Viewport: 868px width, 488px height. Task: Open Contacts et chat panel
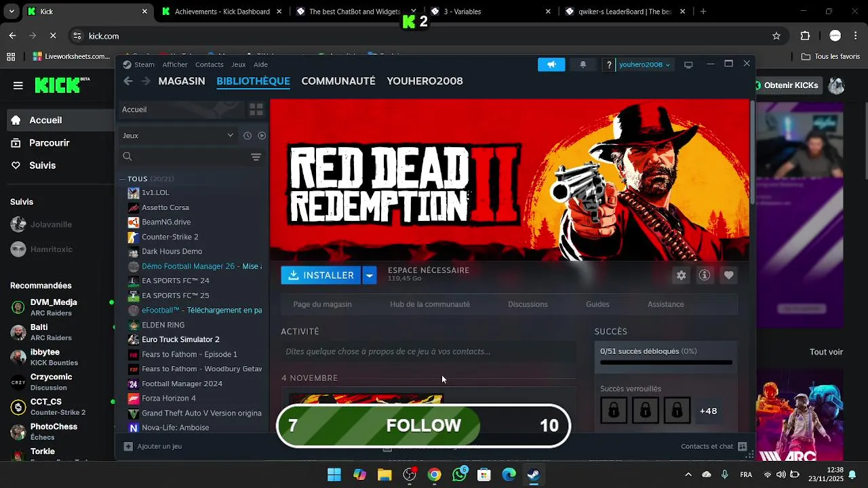tap(713, 446)
